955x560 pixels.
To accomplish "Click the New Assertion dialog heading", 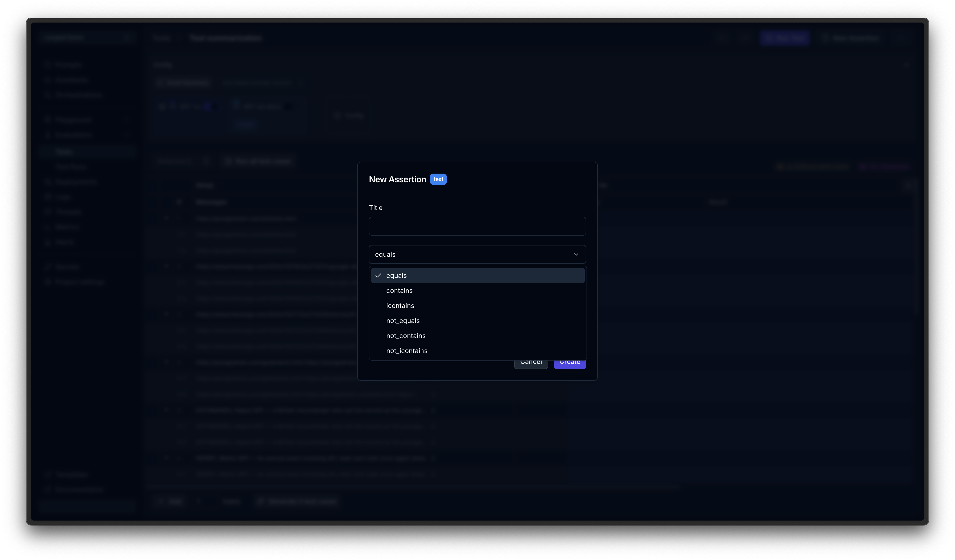I will click(397, 179).
